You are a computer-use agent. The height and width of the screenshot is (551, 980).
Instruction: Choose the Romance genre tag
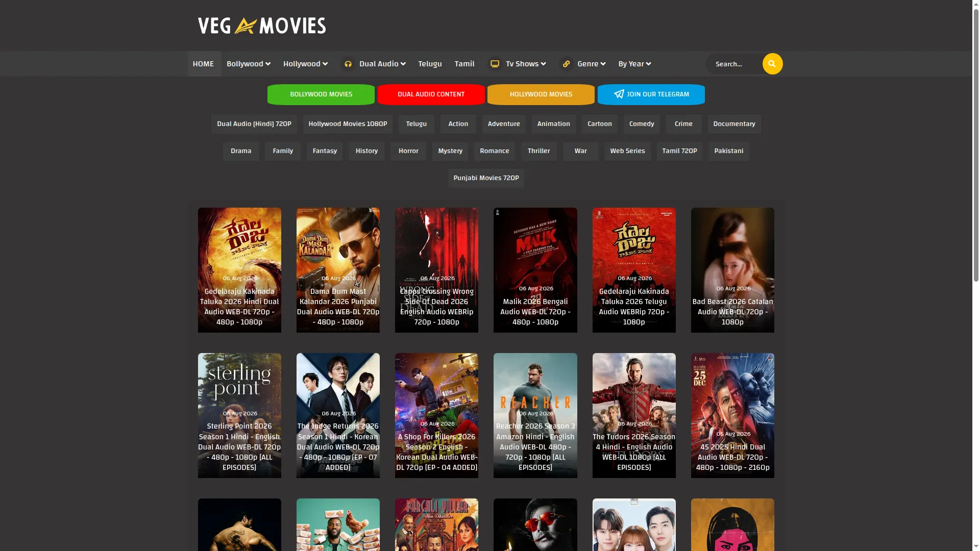(x=495, y=151)
